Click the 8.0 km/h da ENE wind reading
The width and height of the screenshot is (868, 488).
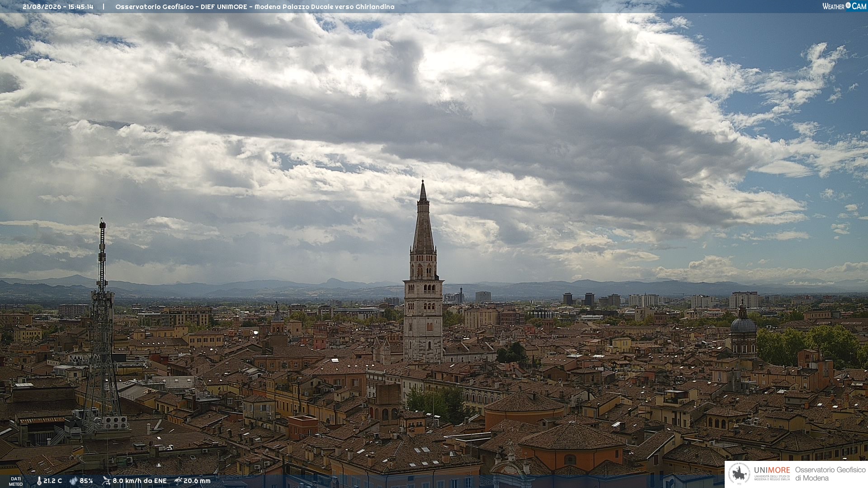(x=140, y=481)
